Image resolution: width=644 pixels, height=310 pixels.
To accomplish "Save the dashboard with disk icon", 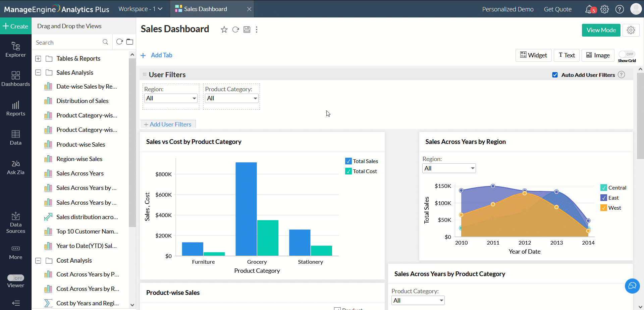I will tap(247, 30).
